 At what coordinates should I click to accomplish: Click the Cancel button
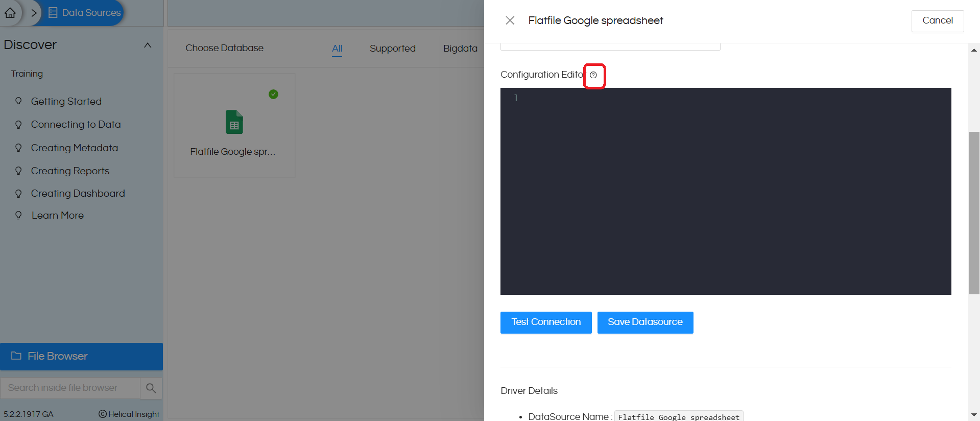(938, 21)
